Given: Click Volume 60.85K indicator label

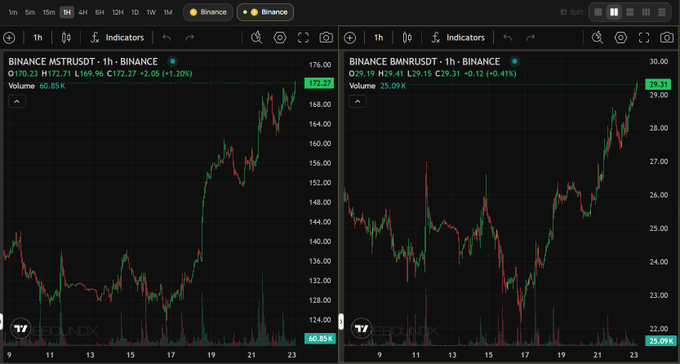Looking at the screenshot, I should click(x=37, y=86).
